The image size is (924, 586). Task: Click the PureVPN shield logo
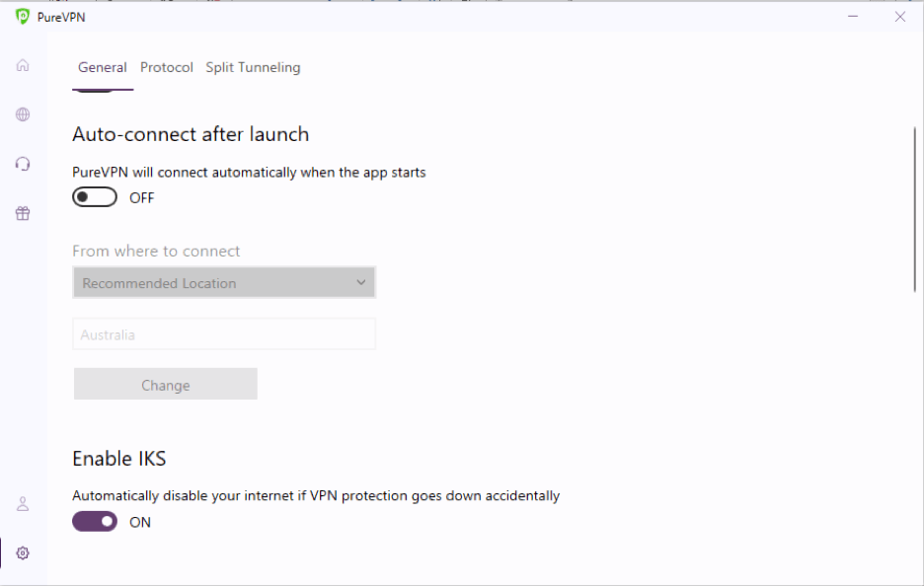(23, 17)
